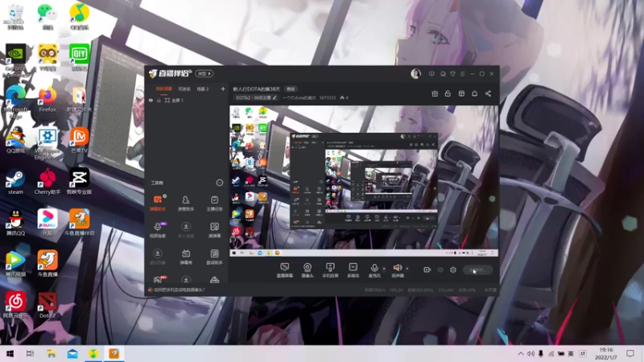
Task: Open the 歌词助手 tool
Action: point(214,257)
